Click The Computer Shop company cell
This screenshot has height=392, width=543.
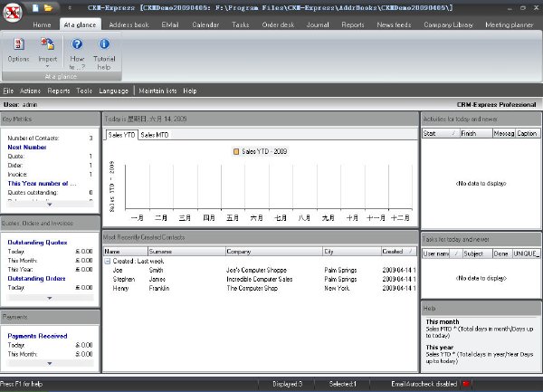[x=252, y=288]
